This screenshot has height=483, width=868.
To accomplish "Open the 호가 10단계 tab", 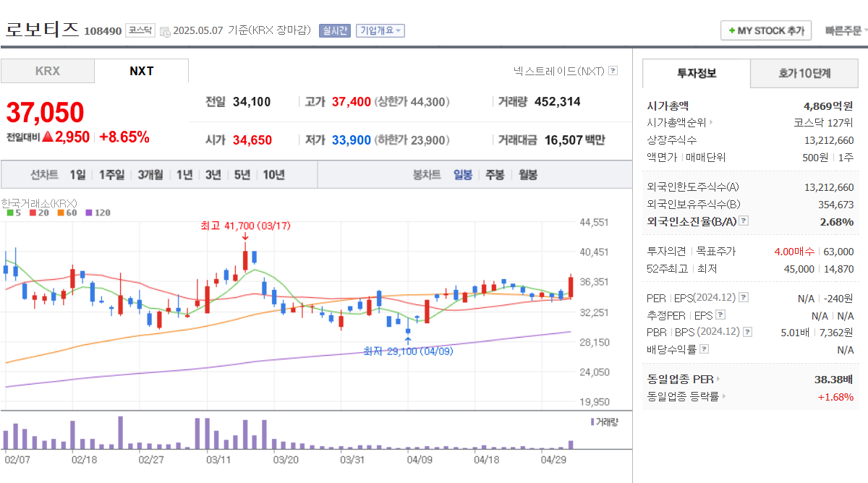I will [804, 74].
